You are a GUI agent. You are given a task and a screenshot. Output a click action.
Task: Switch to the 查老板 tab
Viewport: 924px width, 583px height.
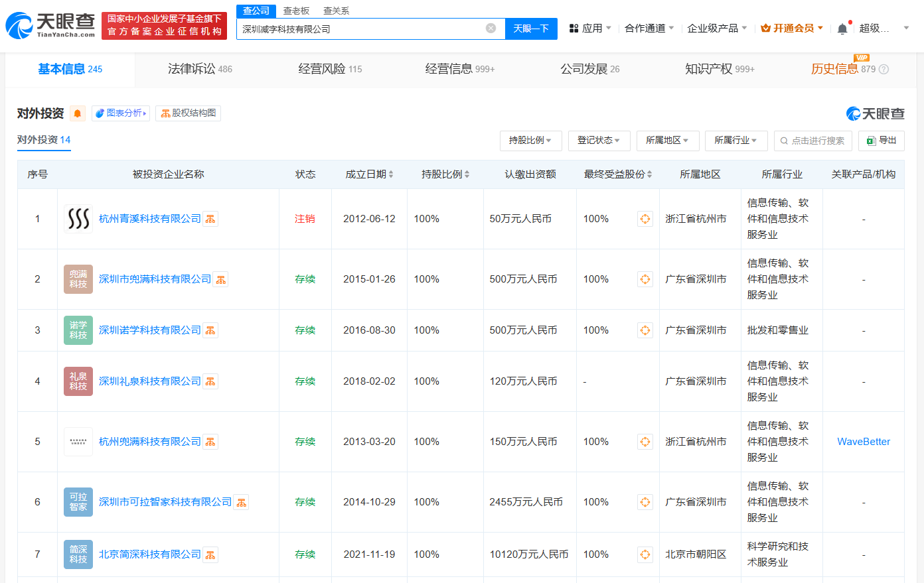pyautogui.click(x=296, y=11)
